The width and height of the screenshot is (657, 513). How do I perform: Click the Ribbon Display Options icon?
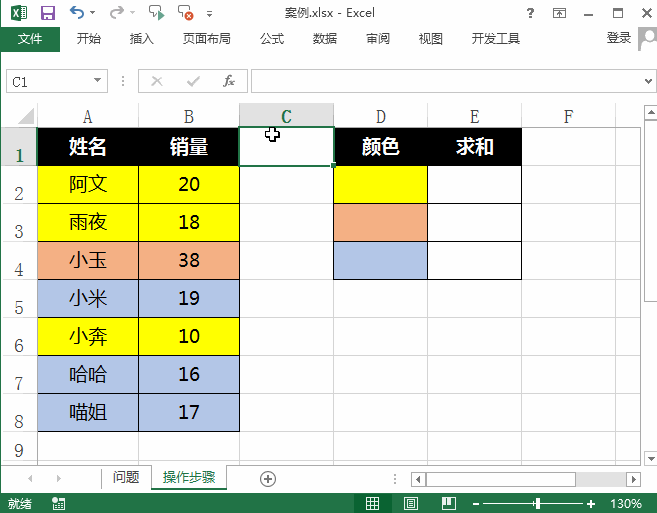coord(559,13)
